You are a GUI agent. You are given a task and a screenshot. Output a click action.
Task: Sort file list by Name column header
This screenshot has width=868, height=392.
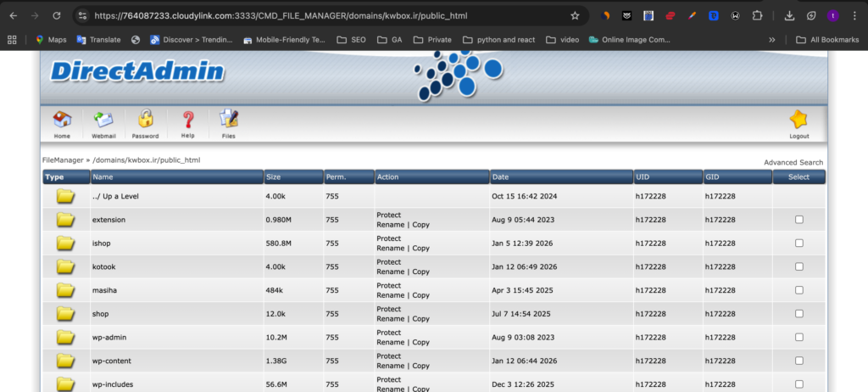pyautogui.click(x=103, y=177)
